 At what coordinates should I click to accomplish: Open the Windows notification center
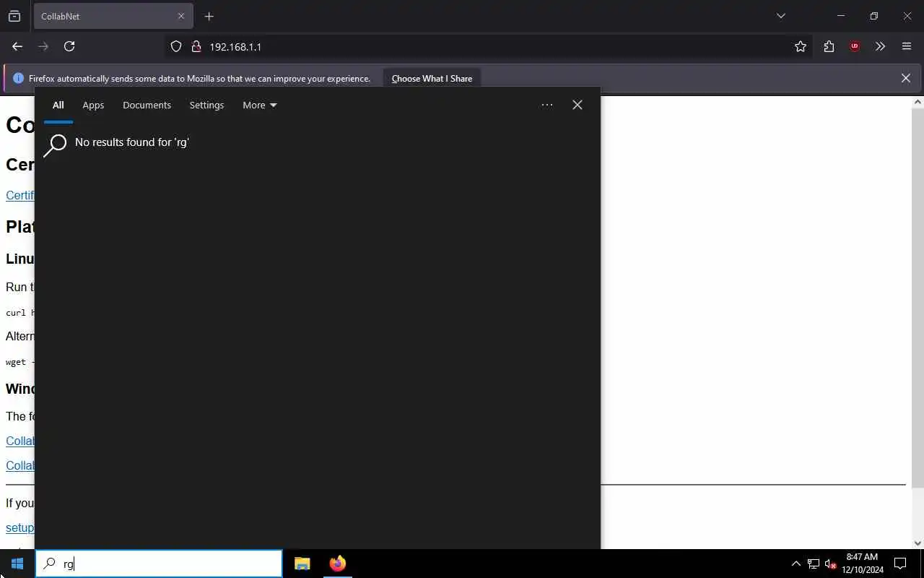pyautogui.click(x=900, y=564)
